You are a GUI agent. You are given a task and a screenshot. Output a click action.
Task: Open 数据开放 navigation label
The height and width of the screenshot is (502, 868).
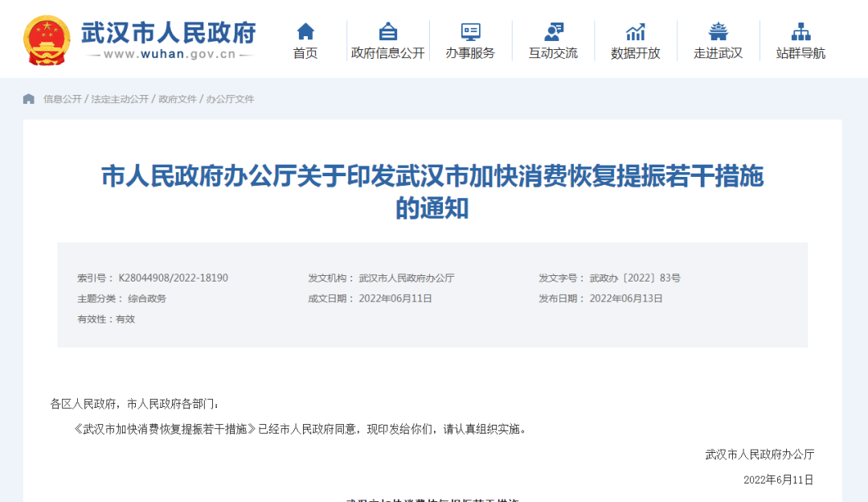[x=636, y=53]
